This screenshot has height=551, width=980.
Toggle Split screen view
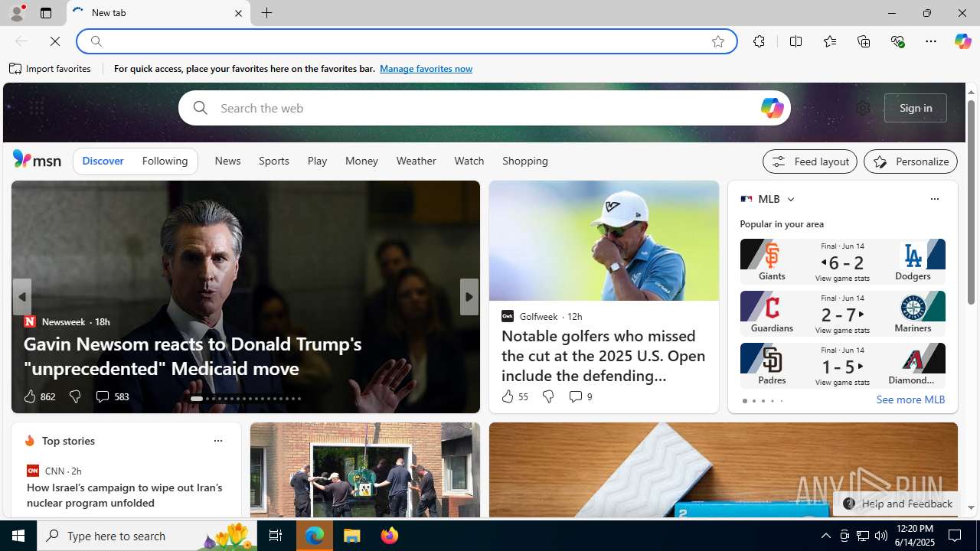pos(795,41)
